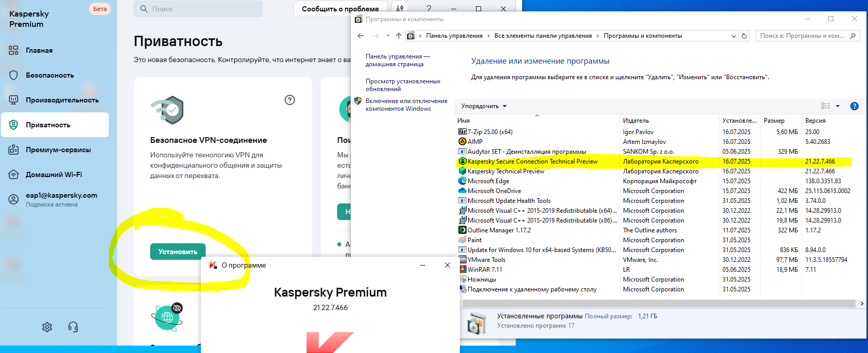Viewport: 868px width, 353px height.
Task: Sort by Установлено column header
Action: point(740,121)
